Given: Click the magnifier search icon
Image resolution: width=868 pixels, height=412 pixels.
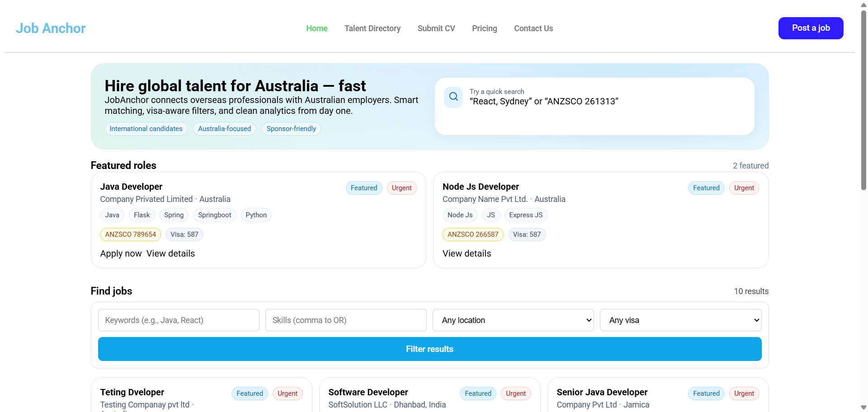Looking at the screenshot, I should [453, 97].
